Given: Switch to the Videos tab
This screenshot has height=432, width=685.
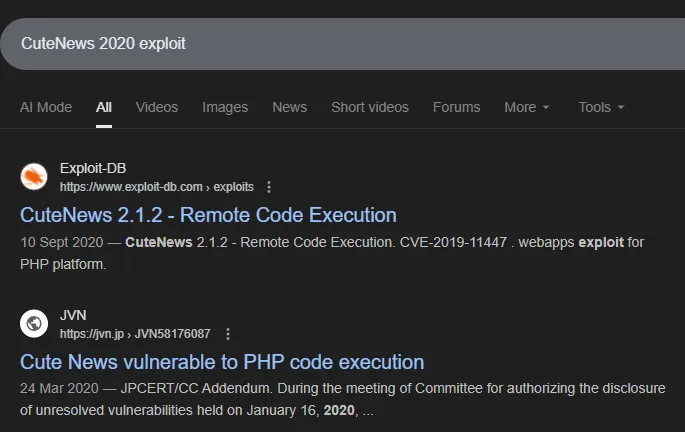Looking at the screenshot, I should pos(156,107).
